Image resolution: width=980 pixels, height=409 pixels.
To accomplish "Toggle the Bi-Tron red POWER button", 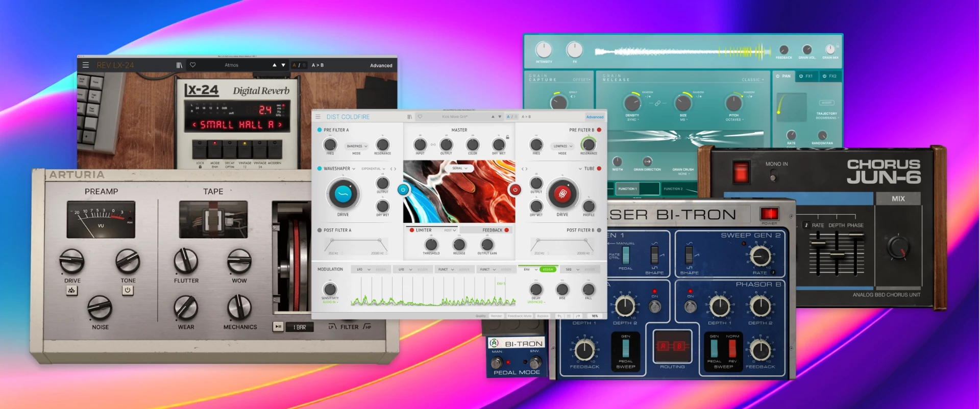I will coord(769,213).
